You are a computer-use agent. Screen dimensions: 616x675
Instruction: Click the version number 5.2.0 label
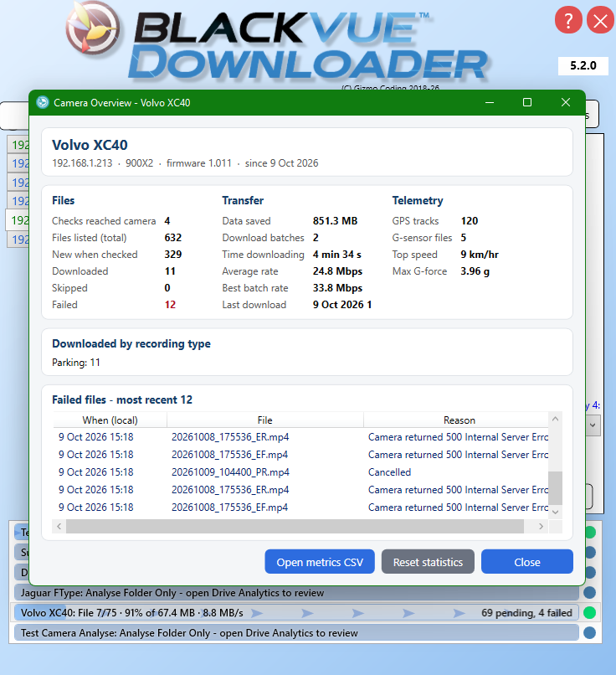click(583, 65)
